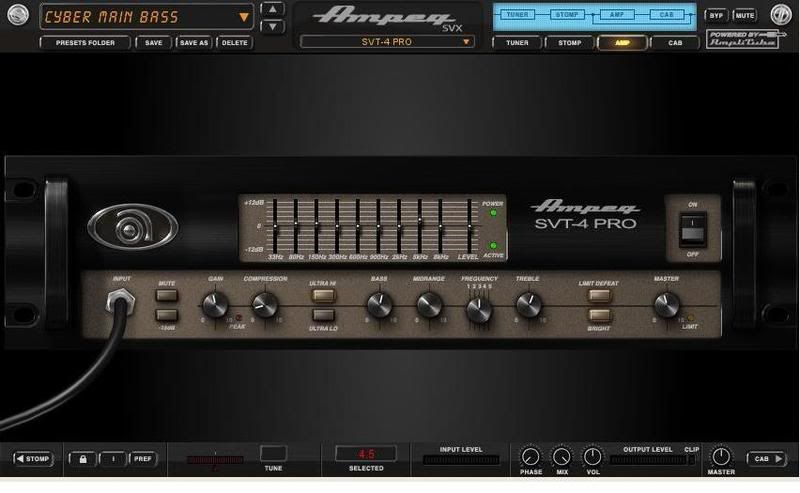This screenshot has width=800, height=493.
Task: Click the TREBLE knob
Action: (x=529, y=305)
